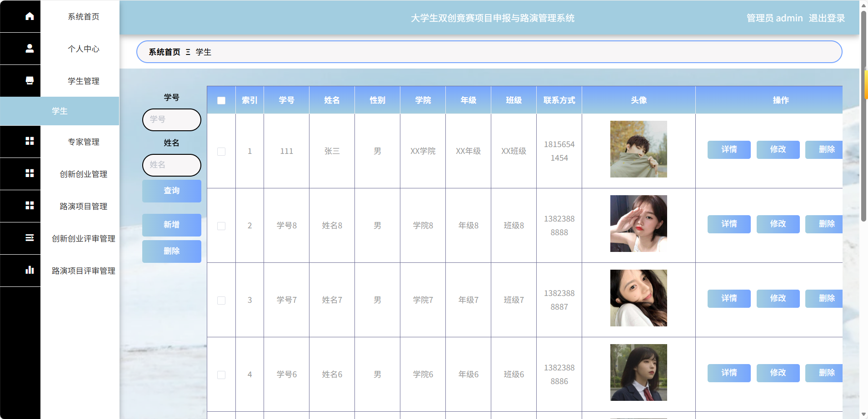The image size is (868, 419).
Task: Click avatar thumbnail of 姓名6
Action: (x=639, y=372)
